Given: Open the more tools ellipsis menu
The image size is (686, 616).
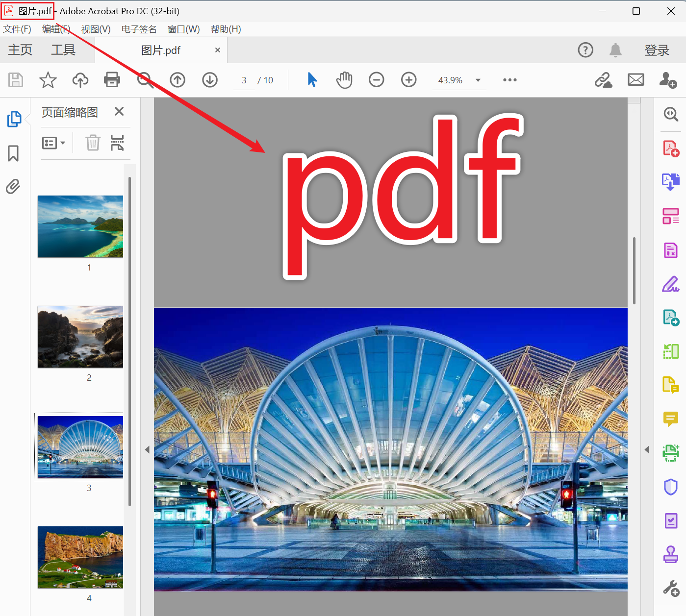Looking at the screenshot, I should click(x=510, y=80).
